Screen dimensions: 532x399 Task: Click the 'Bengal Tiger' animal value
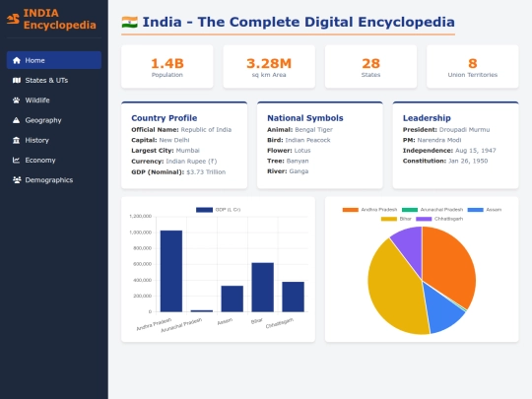(x=314, y=130)
